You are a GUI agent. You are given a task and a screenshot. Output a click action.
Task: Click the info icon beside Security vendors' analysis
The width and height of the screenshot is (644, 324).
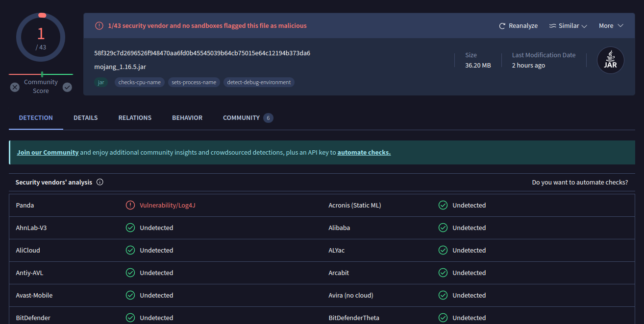(x=100, y=182)
